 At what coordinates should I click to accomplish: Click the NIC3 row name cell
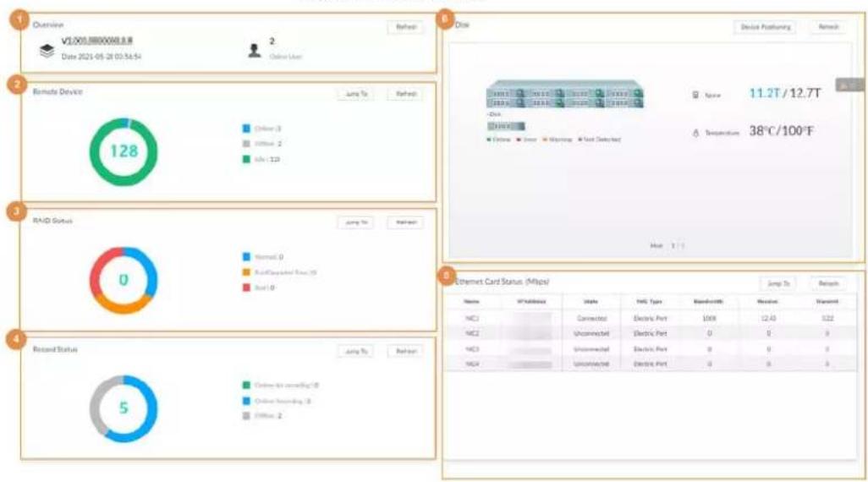[x=472, y=349]
